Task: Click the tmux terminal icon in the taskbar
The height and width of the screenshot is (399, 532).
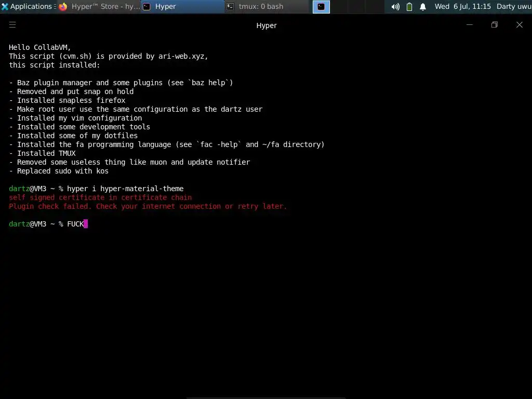Action: tap(230, 7)
